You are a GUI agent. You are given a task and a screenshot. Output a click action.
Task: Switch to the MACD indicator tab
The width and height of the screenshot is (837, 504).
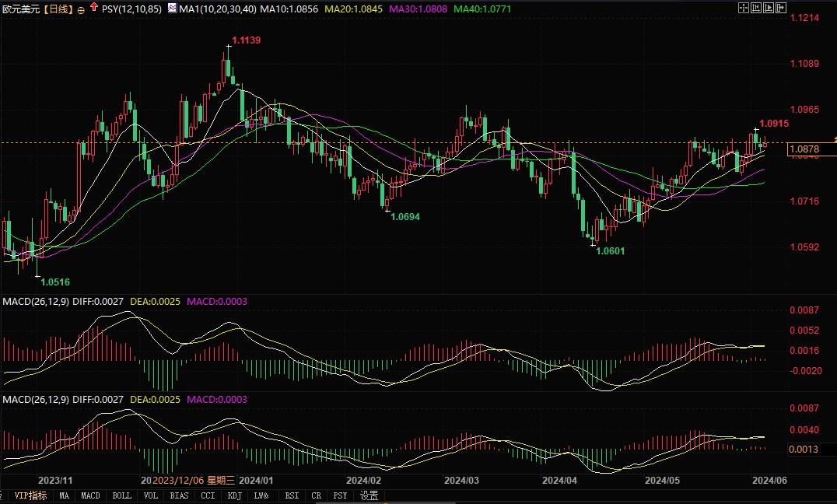point(90,495)
